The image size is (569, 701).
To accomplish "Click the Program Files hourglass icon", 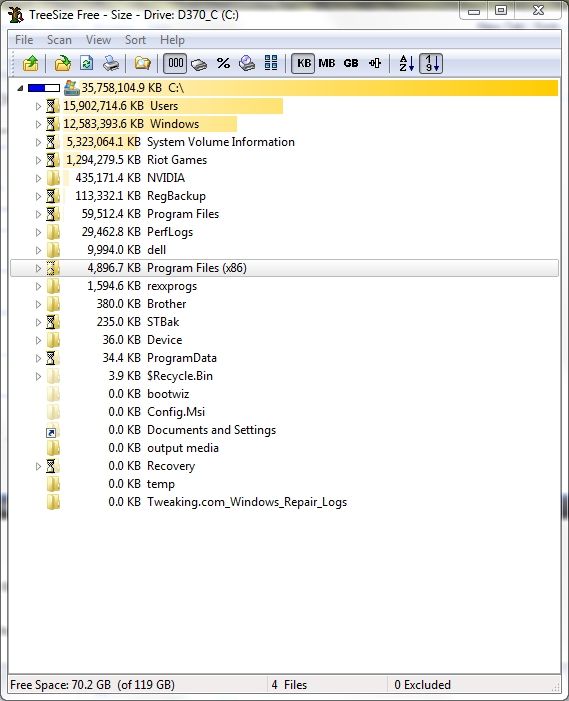I will click(52, 214).
